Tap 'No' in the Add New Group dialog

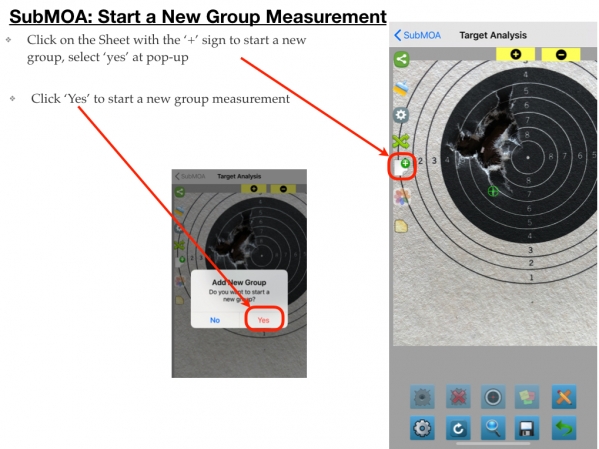(215, 320)
